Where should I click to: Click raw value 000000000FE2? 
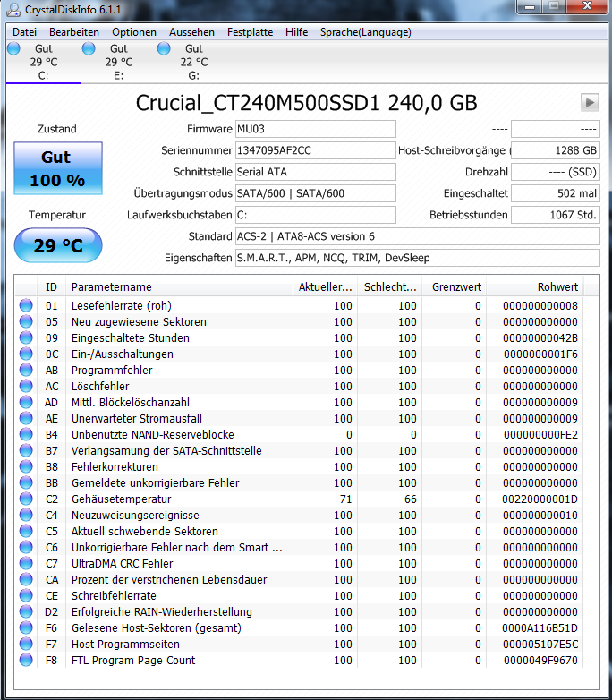(540, 434)
